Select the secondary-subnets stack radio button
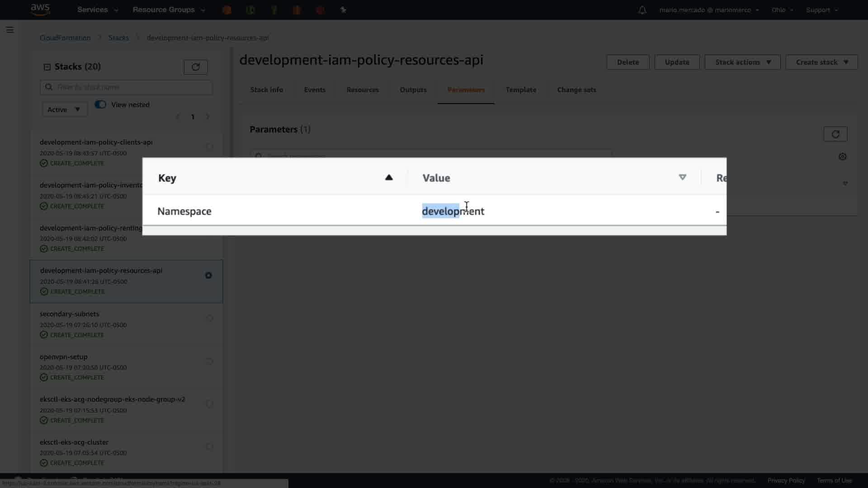This screenshot has width=868, height=488. (x=209, y=318)
